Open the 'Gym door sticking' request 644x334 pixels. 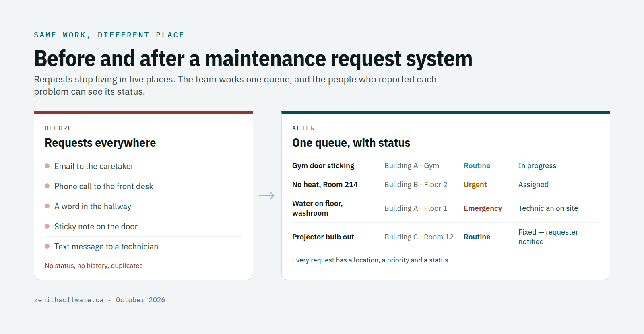323,166
